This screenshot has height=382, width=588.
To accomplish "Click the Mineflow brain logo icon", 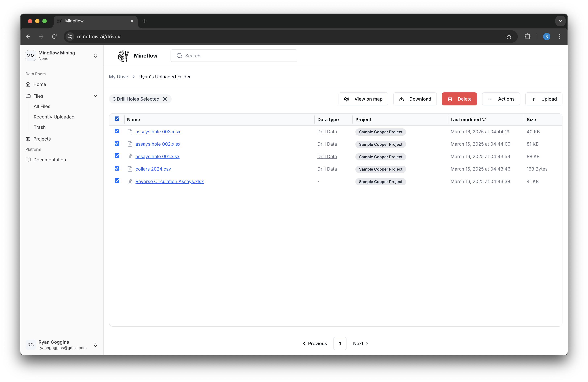I will [x=124, y=56].
